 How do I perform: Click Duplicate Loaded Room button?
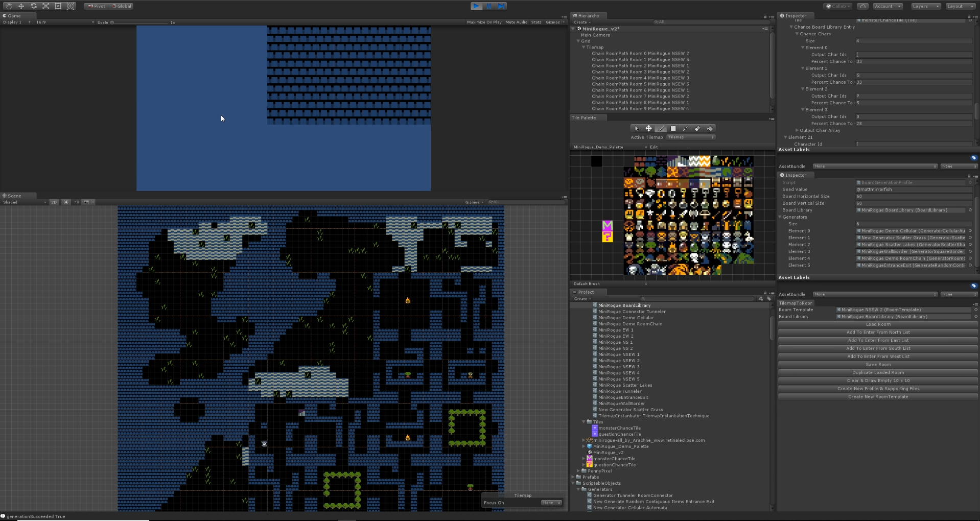pyautogui.click(x=878, y=373)
